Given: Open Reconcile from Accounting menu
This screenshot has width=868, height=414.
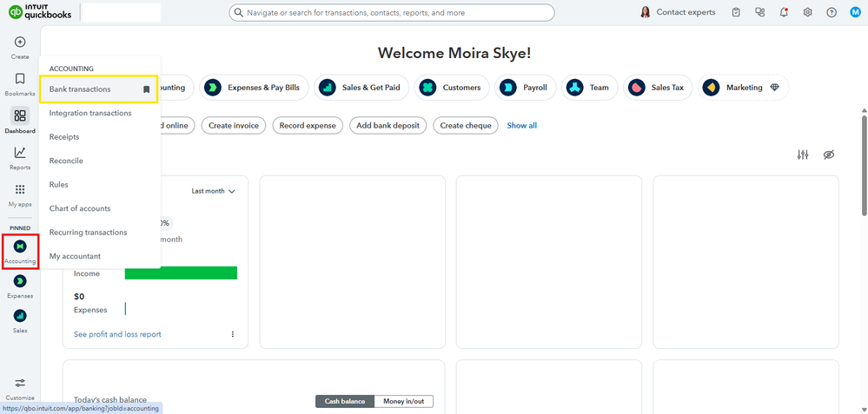Looking at the screenshot, I should coord(66,161).
